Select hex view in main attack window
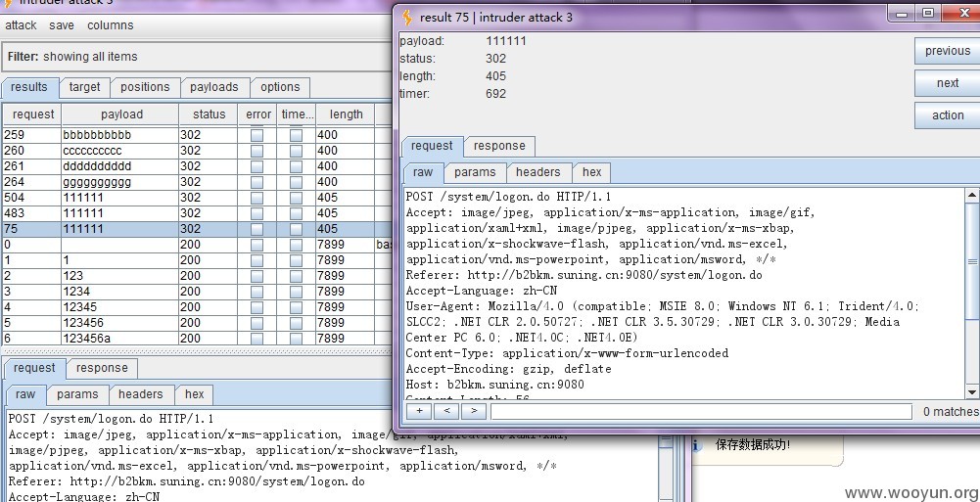980x502 pixels. [195, 394]
